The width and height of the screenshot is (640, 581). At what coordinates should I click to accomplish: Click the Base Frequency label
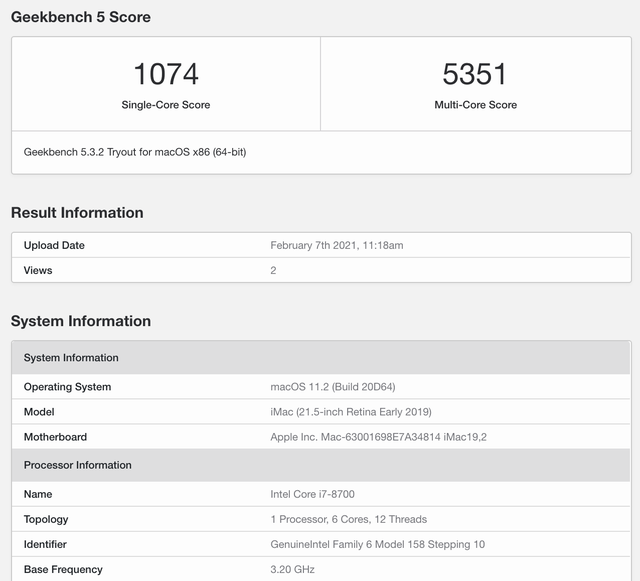pos(63,570)
